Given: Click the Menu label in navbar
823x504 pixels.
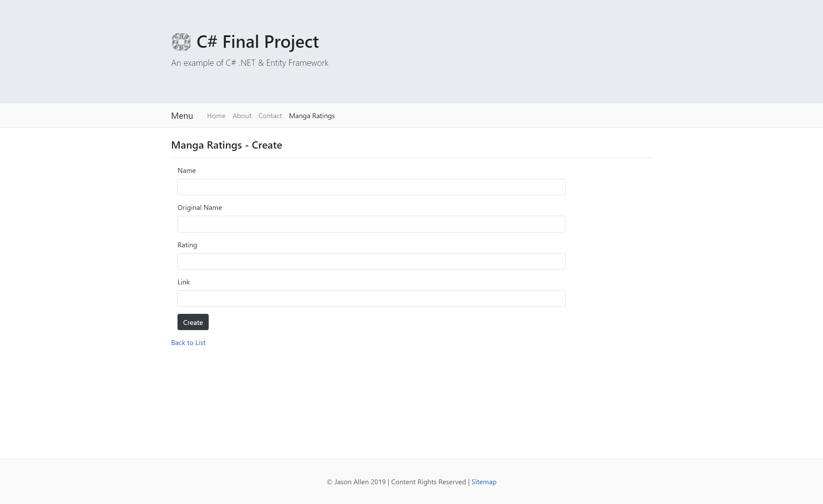Looking at the screenshot, I should click(x=182, y=115).
